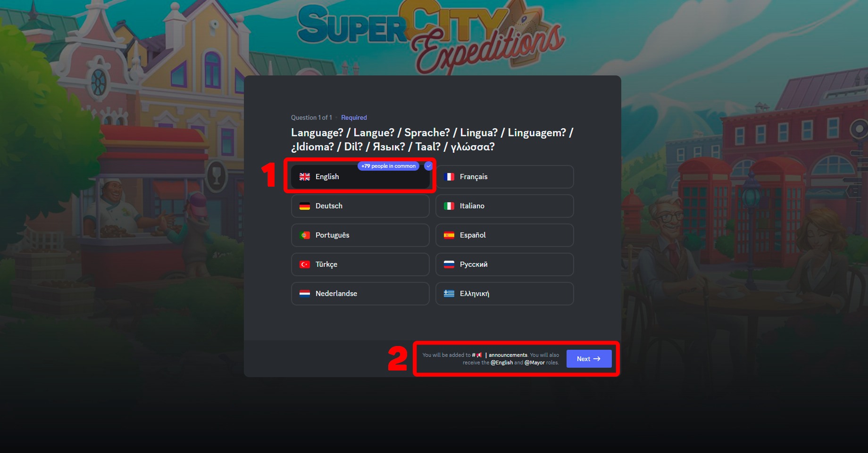Click the Greek flag icon
868x453 pixels.
[x=449, y=294]
